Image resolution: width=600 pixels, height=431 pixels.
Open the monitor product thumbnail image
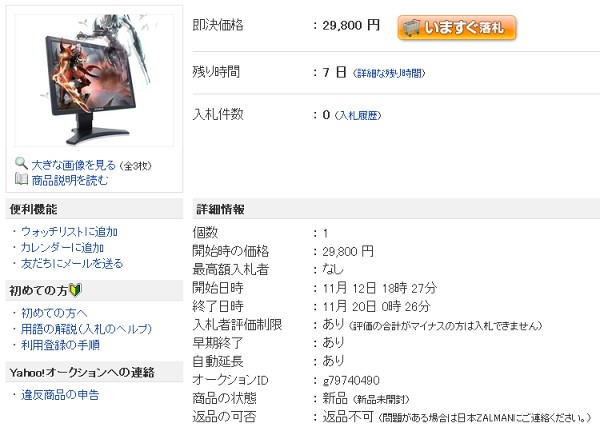[x=94, y=80]
